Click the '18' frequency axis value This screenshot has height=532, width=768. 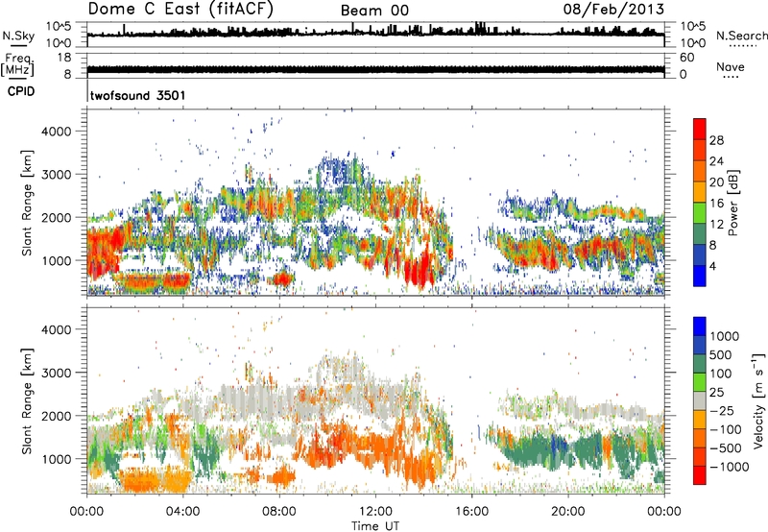coord(64,58)
